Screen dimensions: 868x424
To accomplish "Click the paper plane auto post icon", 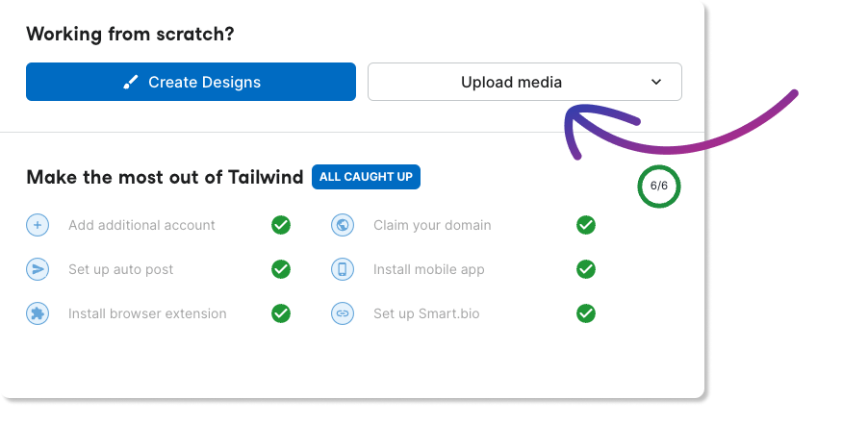I will click(x=38, y=269).
